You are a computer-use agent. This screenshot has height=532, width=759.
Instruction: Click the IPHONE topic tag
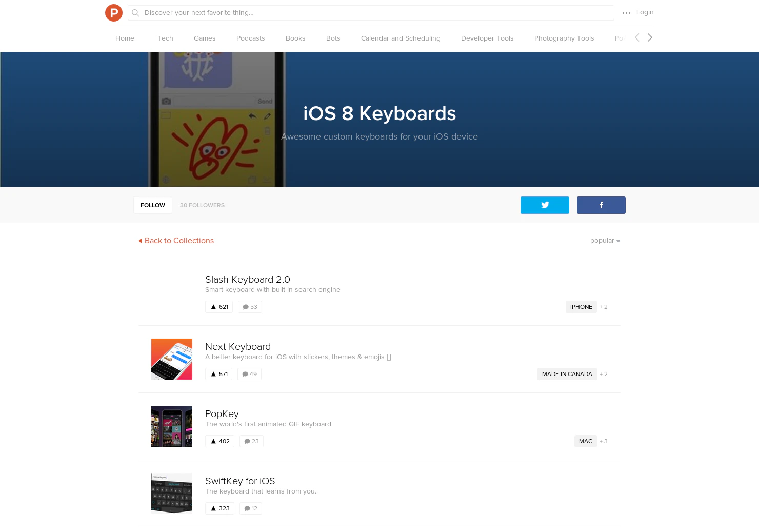click(x=581, y=307)
